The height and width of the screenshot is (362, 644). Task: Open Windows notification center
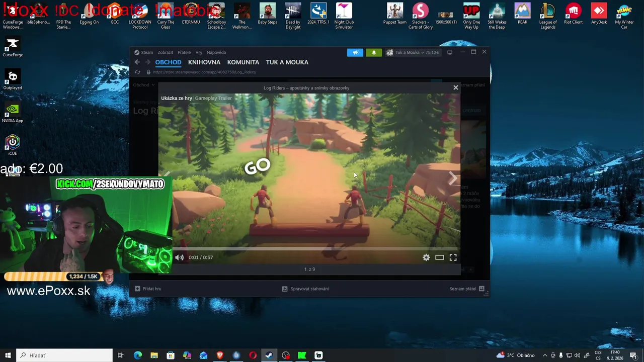(x=633, y=355)
